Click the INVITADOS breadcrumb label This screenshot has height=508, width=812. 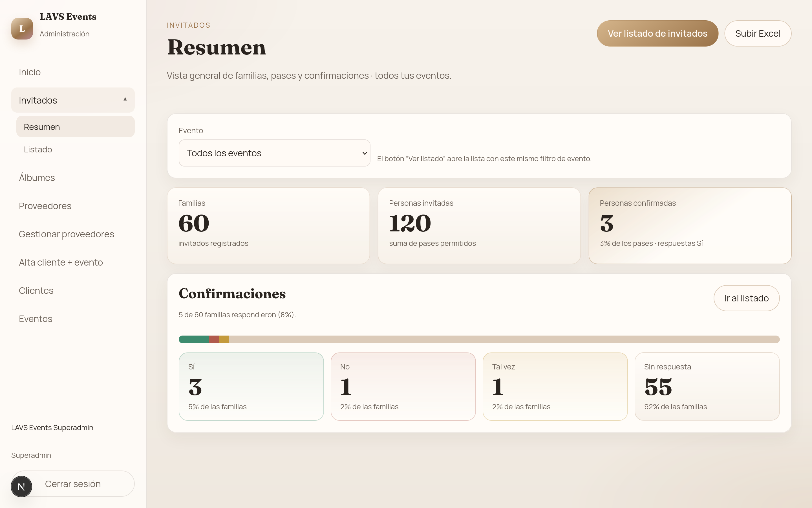coord(189,25)
